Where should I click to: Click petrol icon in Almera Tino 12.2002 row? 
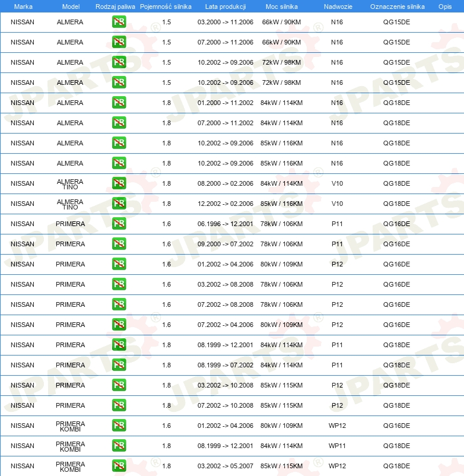click(119, 204)
